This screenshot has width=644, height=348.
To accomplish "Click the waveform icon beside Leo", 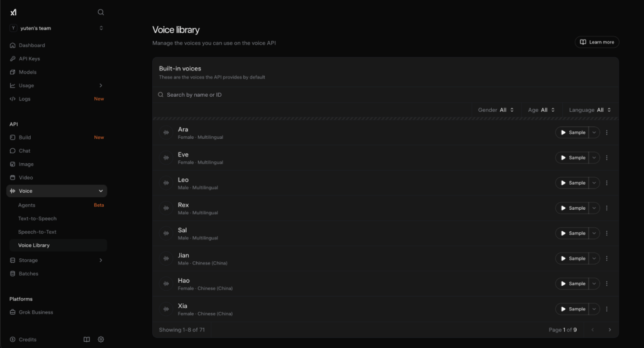I will (166, 183).
